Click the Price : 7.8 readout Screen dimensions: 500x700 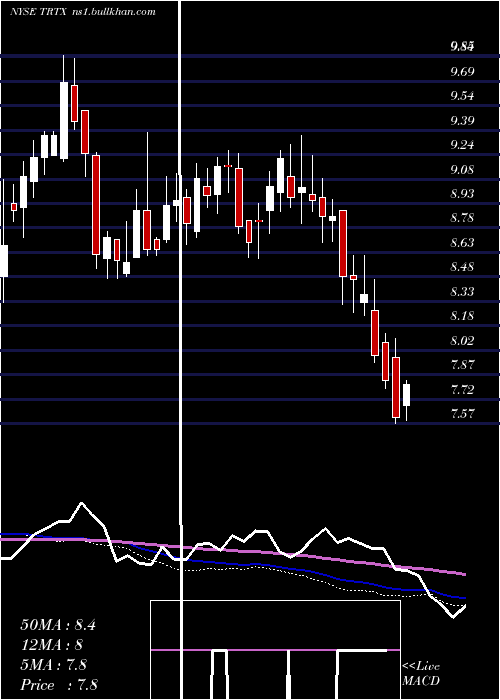click(59, 685)
